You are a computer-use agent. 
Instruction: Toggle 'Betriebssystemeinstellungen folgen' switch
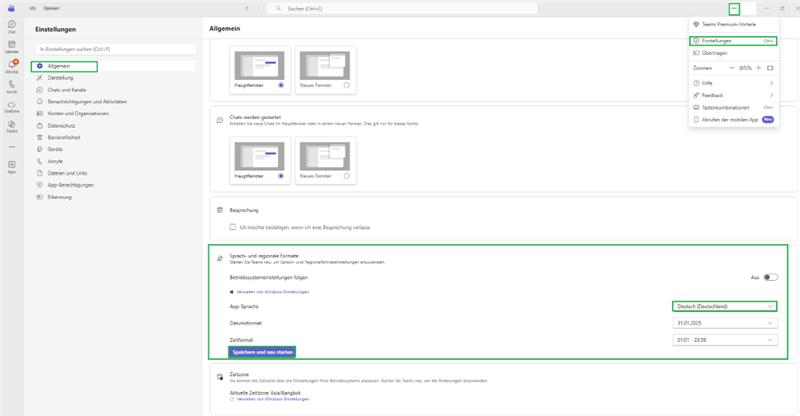[x=770, y=277]
